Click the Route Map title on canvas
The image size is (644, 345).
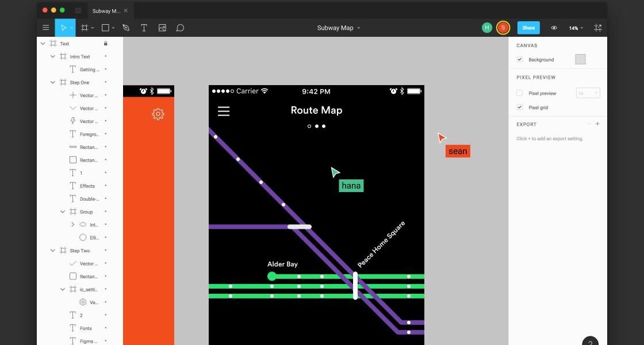coord(316,110)
